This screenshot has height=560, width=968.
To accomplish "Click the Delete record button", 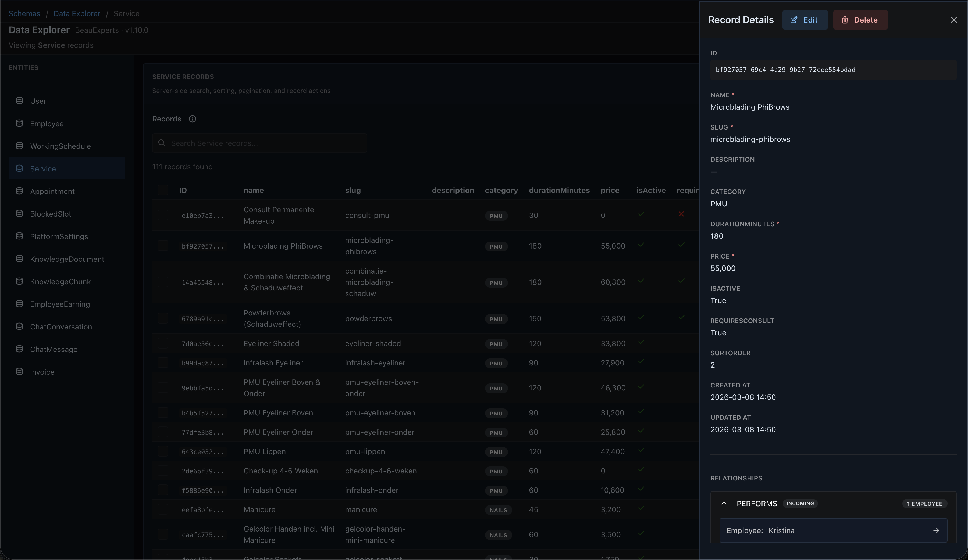I will pyautogui.click(x=860, y=20).
